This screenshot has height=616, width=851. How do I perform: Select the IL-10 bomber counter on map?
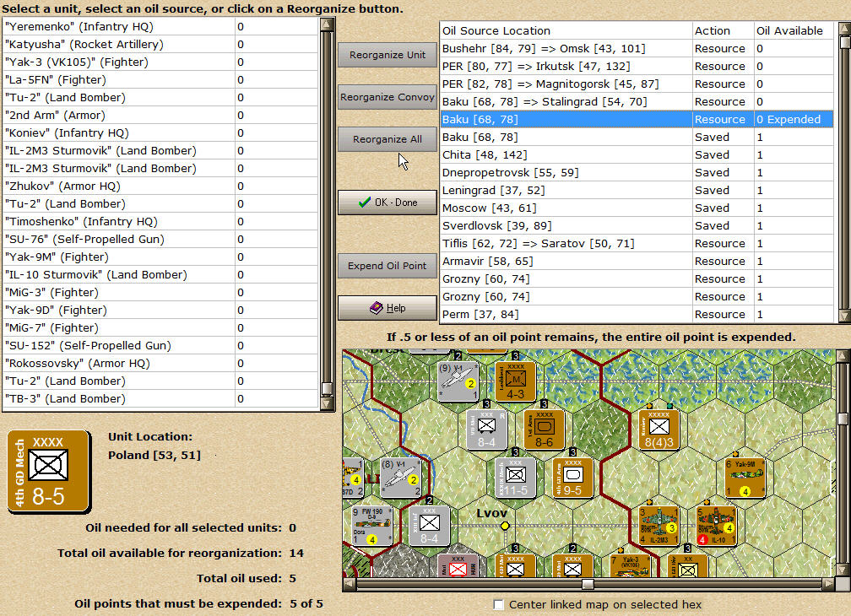click(717, 526)
